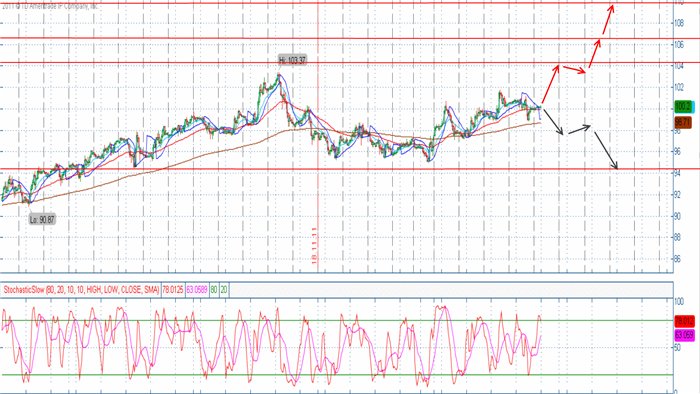The width and height of the screenshot is (700, 394).
Task: Click the 106 price axis label
Action: 679,45
